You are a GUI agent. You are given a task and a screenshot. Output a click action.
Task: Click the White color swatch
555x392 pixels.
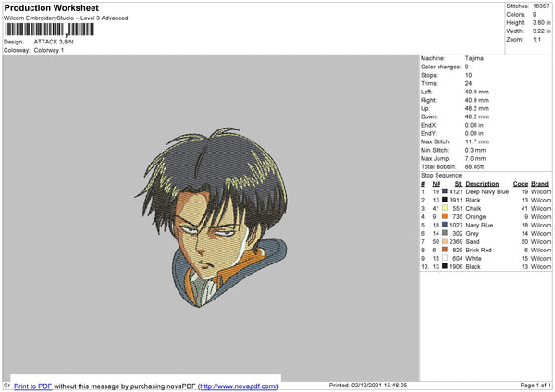(x=445, y=258)
